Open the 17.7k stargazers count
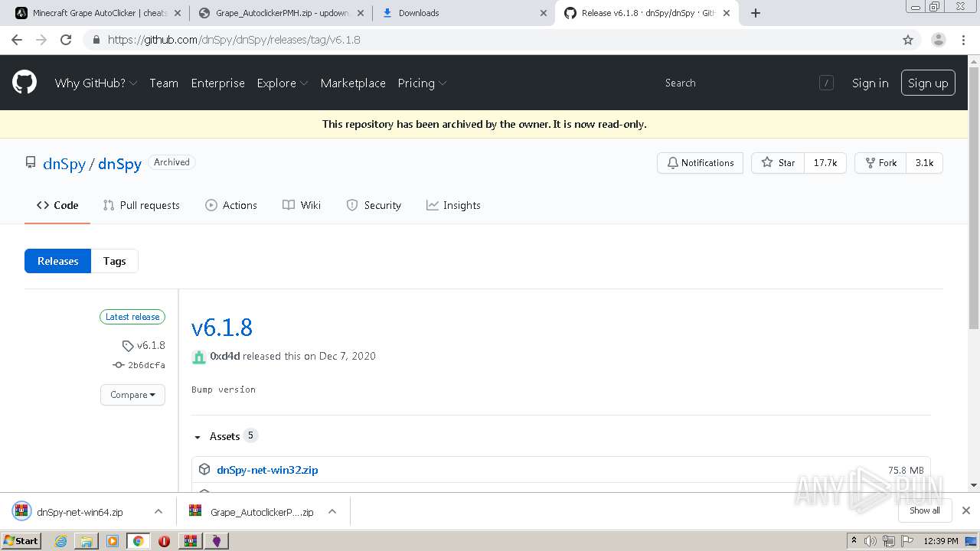Screen dimensions: 980x551 click(x=825, y=163)
